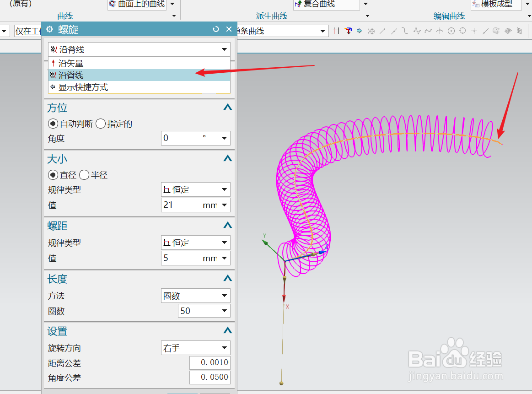
Task: Open the 大小 规律类型 恒定 dropdown
Action: [x=196, y=190]
